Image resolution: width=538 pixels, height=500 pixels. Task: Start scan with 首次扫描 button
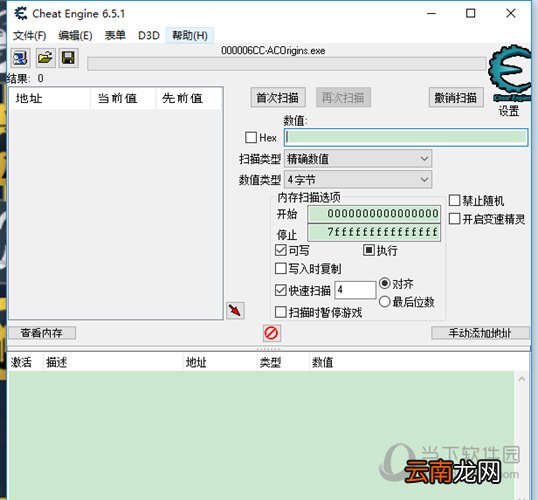[x=278, y=98]
